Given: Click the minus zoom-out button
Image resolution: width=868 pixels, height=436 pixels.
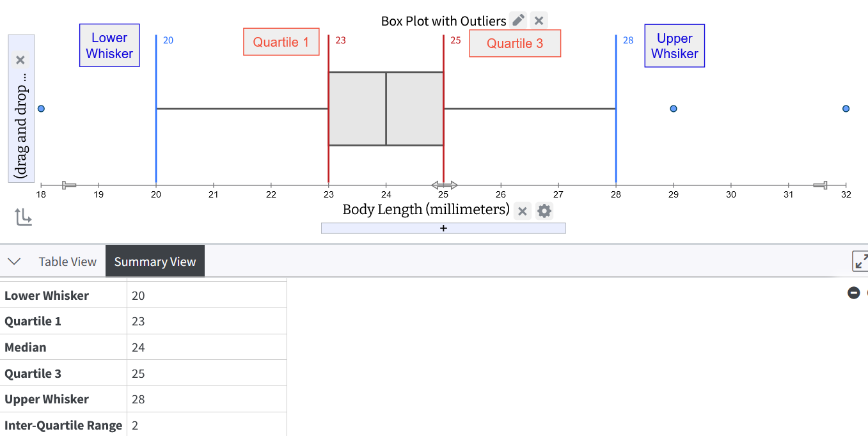Looking at the screenshot, I should (854, 293).
